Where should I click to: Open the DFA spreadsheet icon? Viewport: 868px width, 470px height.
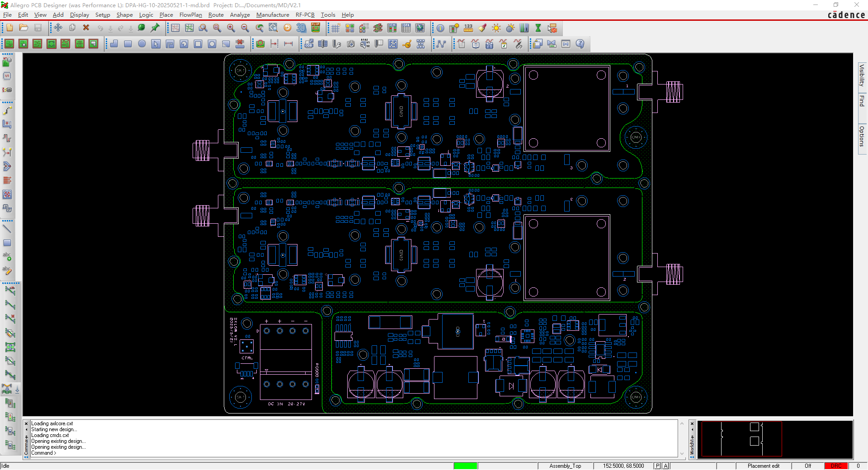[x=406, y=28]
